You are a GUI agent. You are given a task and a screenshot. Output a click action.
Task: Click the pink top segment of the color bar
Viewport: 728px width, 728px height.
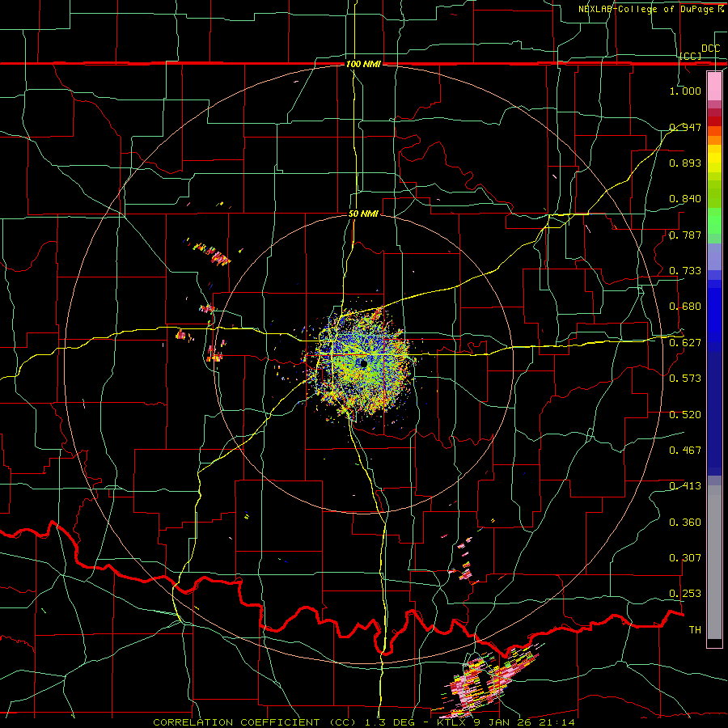(x=714, y=86)
